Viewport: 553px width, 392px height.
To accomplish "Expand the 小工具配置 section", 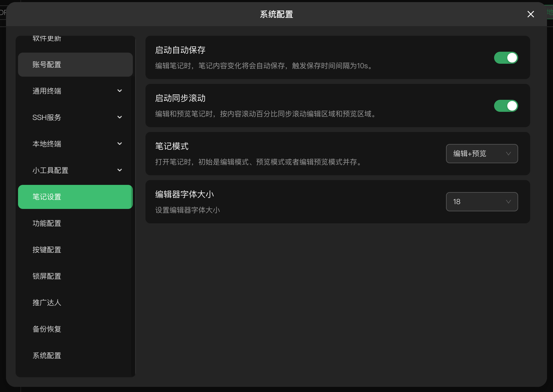I will pyautogui.click(x=75, y=170).
